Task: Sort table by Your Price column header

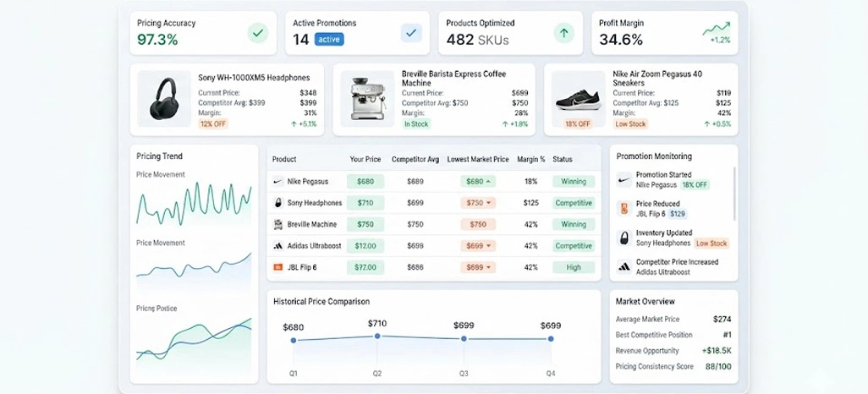Action: (x=365, y=159)
